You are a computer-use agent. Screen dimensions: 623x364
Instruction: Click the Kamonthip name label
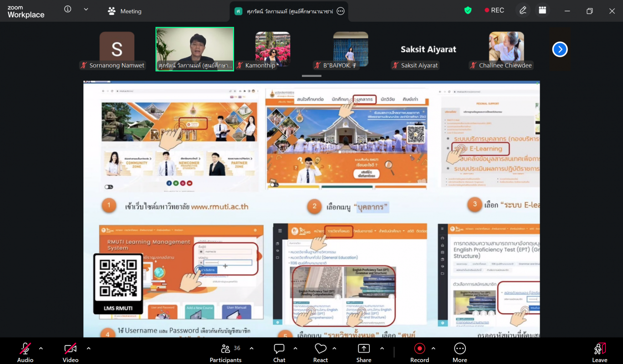coord(260,66)
